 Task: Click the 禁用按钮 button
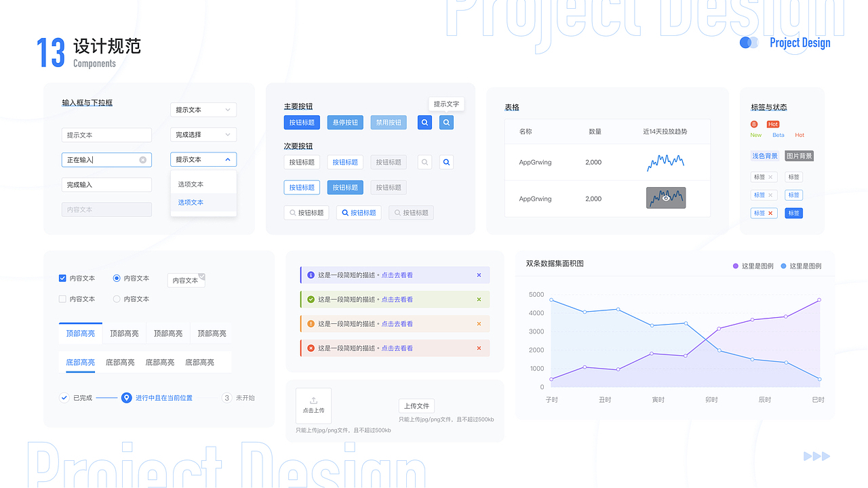pos(389,123)
